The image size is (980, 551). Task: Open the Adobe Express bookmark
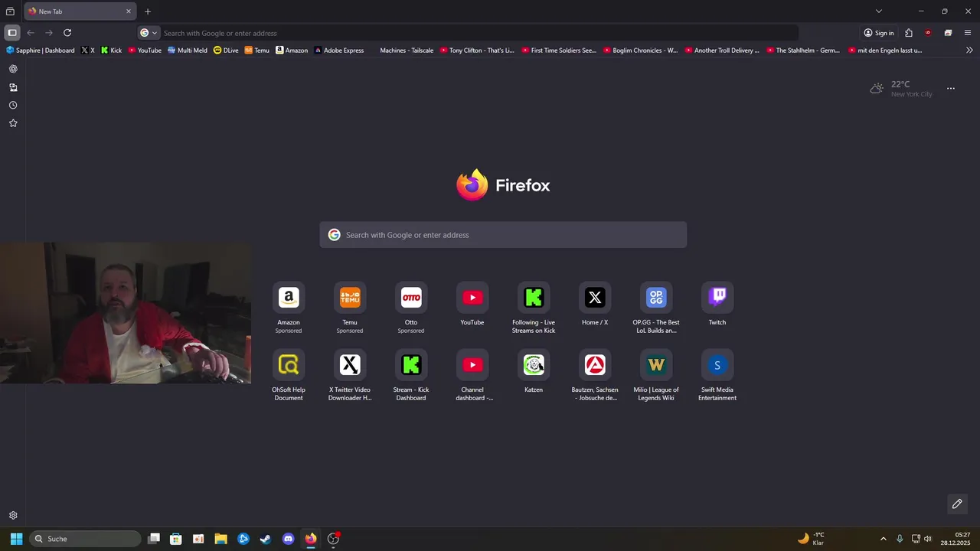coord(339,51)
